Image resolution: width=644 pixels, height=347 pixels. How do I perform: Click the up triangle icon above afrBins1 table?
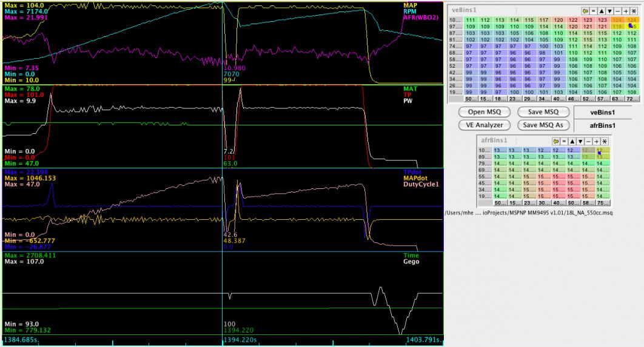point(572,140)
